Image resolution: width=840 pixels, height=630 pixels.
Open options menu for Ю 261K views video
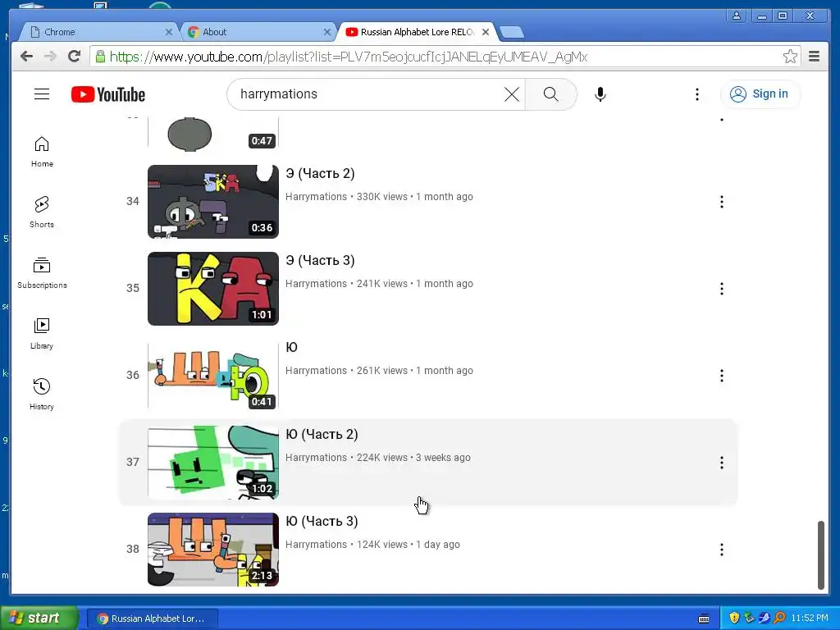coord(722,376)
